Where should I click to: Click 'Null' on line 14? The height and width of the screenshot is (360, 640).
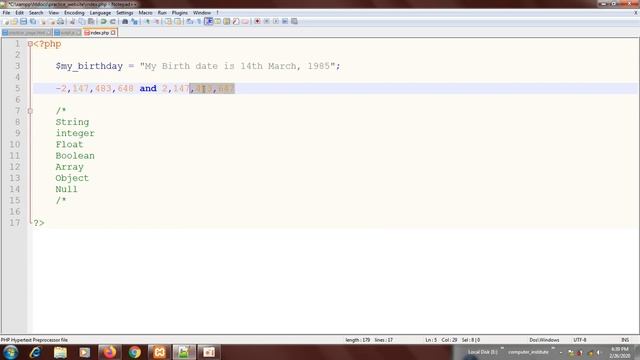[67, 189]
